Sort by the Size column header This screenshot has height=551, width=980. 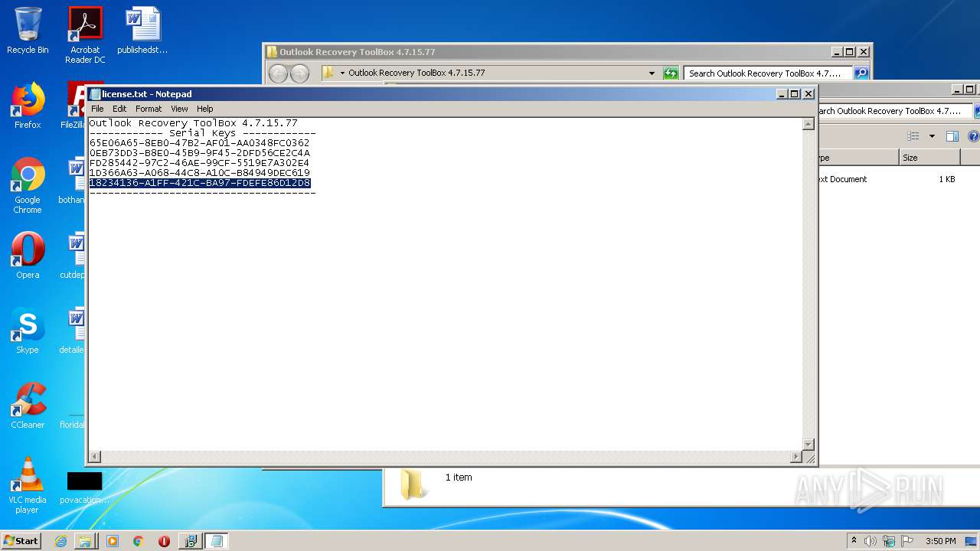[x=929, y=158]
